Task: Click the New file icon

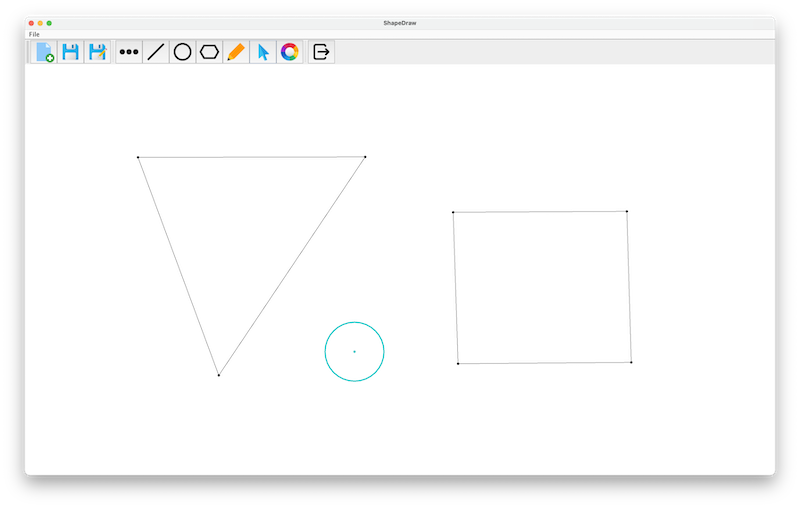Action: pos(44,52)
